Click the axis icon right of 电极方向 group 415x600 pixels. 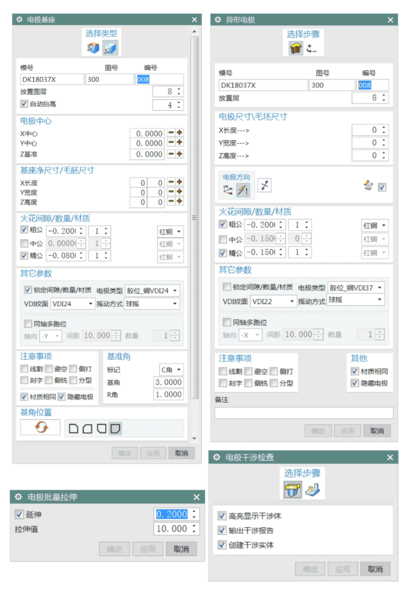click(264, 186)
